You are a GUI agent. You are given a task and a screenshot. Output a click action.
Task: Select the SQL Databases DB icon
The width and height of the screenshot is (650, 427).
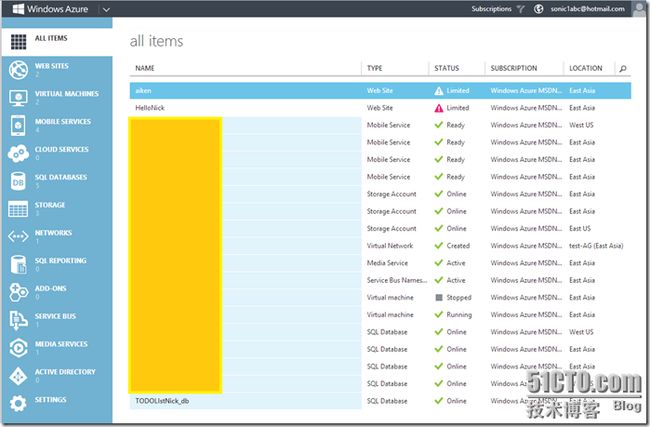tap(18, 181)
